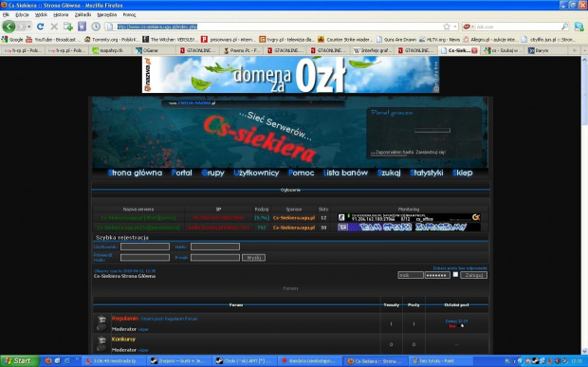
Task: Open the history clock icon in toolbar
Action: [x=96, y=27]
